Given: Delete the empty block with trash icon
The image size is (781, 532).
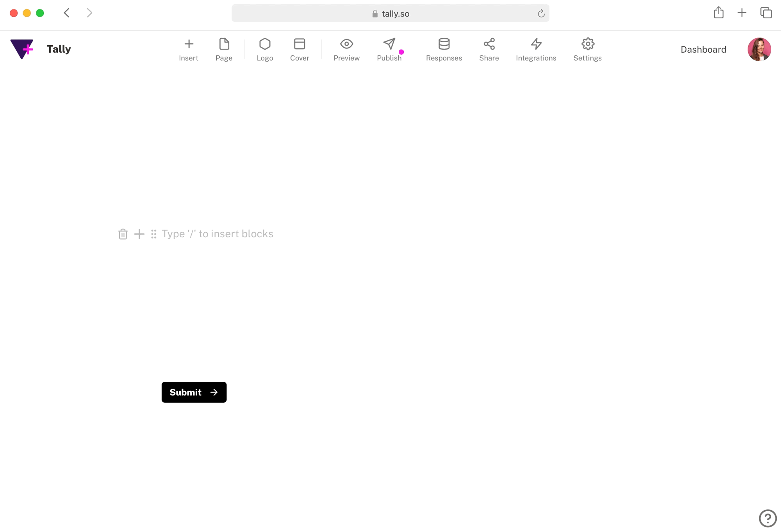Looking at the screenshot, I should [123, 234].
